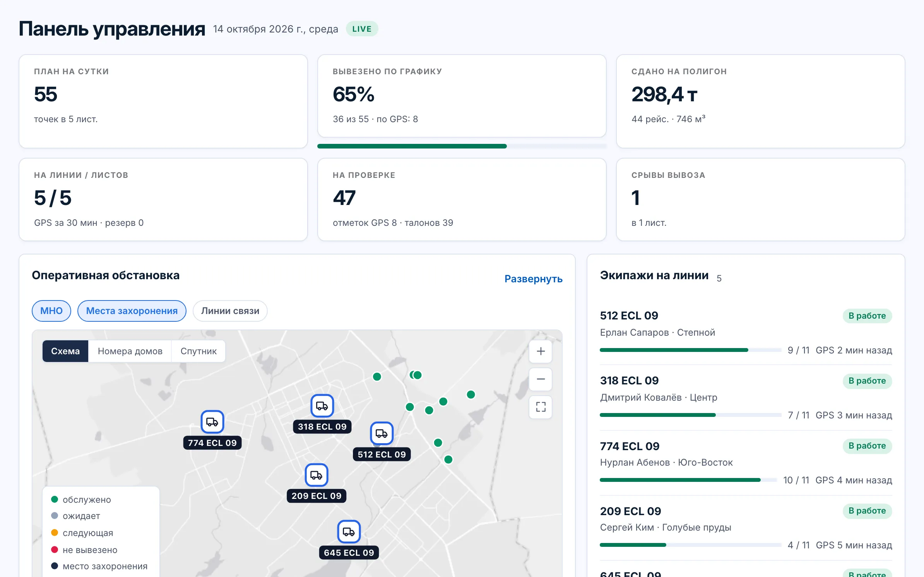The width and height of the screenshot is (924, 577).
Task: Open the На проверке card
Action: [462, 200]
